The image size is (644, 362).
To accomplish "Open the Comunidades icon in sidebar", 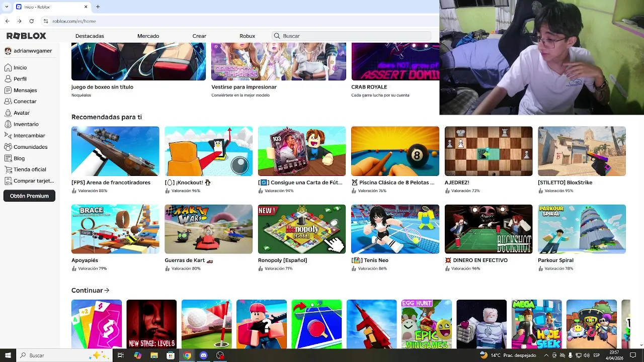I will 8,147.
